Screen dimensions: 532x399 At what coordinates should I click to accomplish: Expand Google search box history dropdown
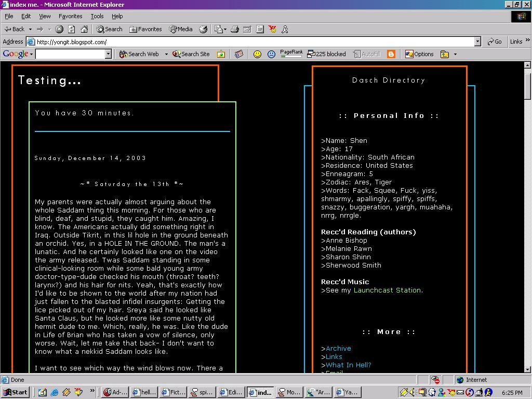[108, 54]
